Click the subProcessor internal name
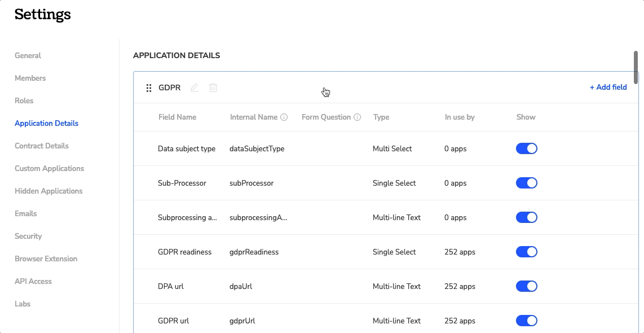 pyautogui.click(x=252, y=183)
